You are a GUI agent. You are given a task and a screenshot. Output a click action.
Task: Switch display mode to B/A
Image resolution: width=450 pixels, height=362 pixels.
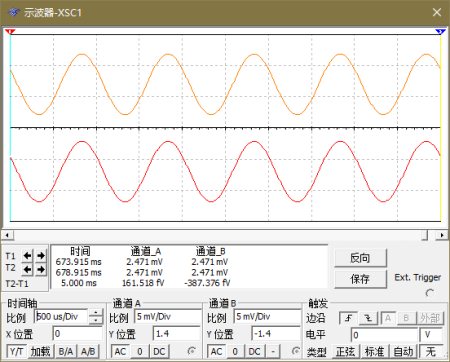(66, 351)
